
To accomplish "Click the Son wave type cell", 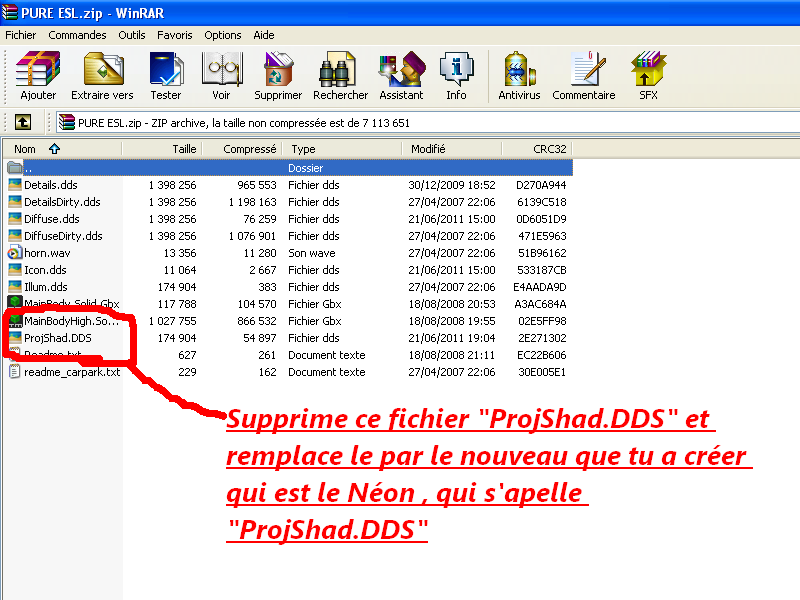I will coord(312,253).
